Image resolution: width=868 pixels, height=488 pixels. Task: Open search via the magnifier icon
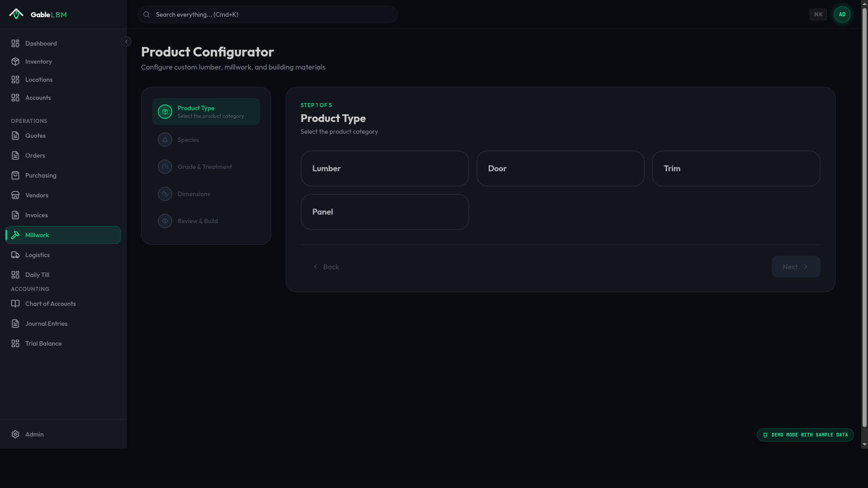click(146, 14)
